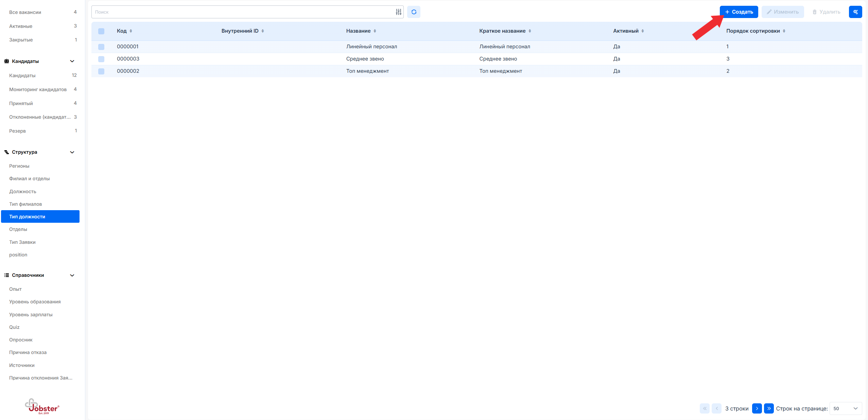Open the table settings gear button
The height and width of the screenshot is (420, 868).
click(855, 12)
